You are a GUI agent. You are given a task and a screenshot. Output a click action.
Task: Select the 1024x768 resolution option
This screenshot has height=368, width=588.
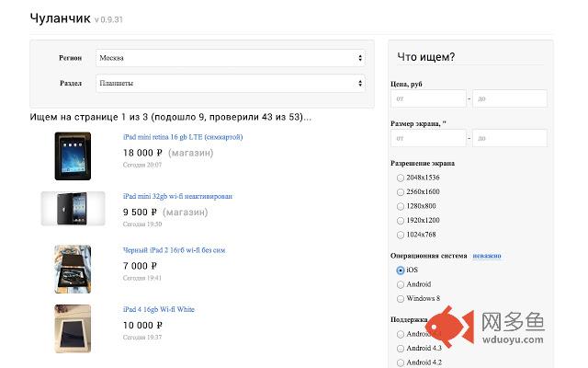(x=401, y=235)
